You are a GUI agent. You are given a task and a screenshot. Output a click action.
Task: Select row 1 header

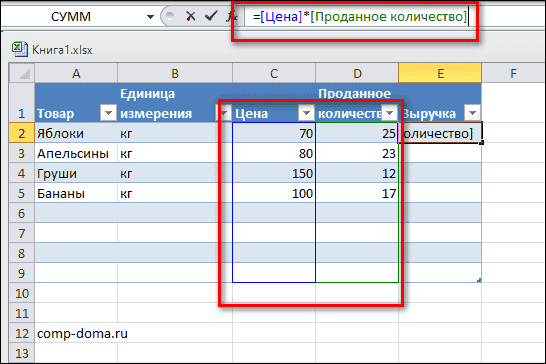22,102
